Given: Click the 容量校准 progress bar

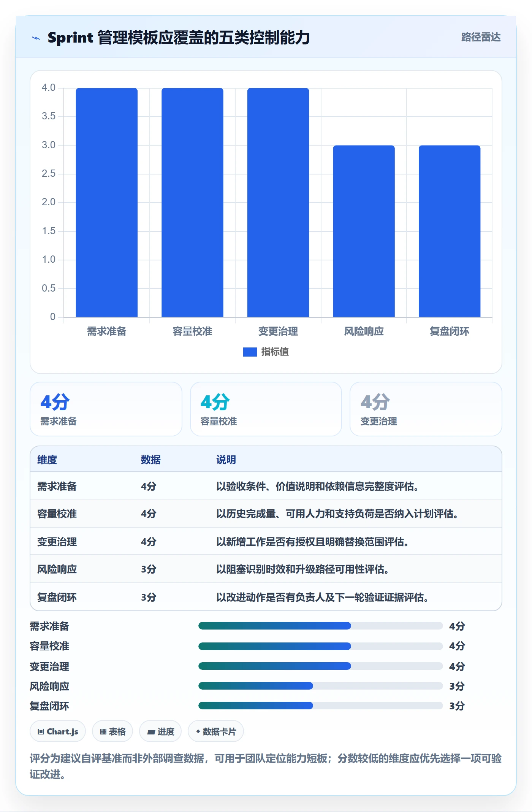Looking at the screenshot, I should (320, 646).
